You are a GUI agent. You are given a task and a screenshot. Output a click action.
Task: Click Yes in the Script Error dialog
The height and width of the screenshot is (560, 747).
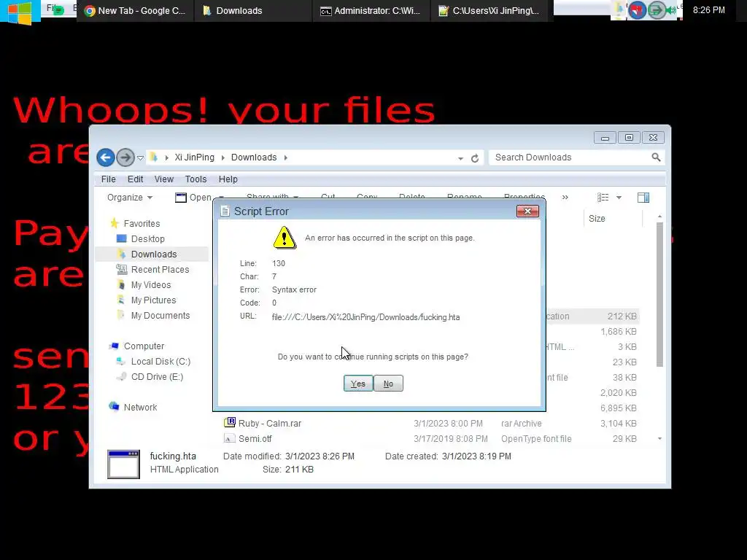357,384
